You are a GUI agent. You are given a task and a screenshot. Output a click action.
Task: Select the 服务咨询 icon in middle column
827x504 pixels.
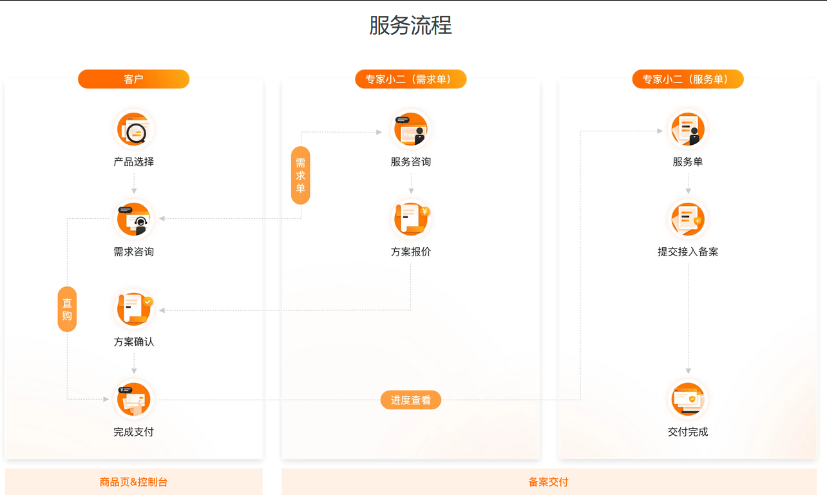tap(411, 129)
